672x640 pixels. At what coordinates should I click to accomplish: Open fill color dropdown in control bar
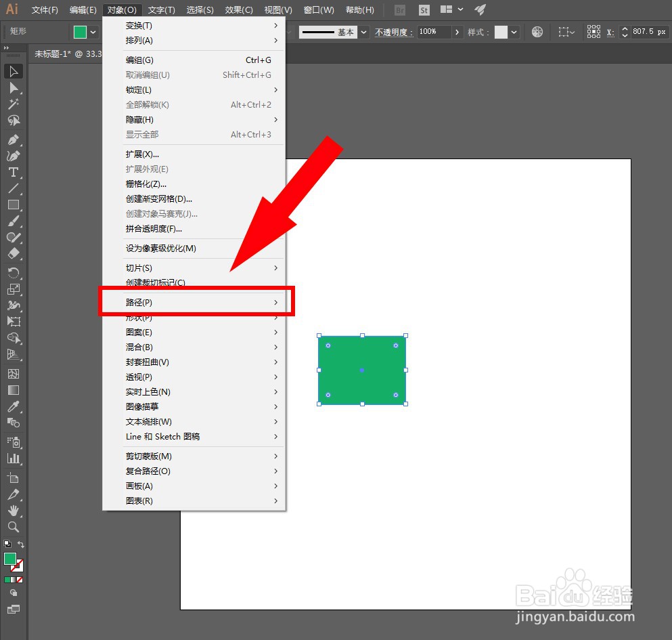(x=93, y=33)
